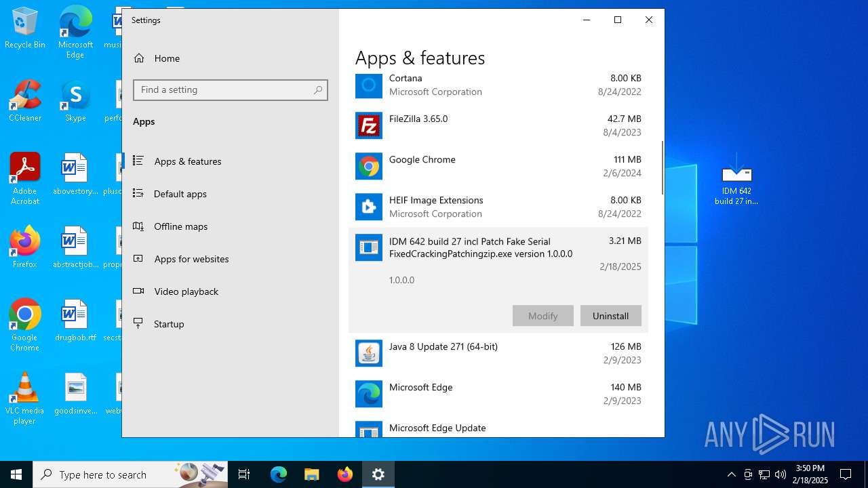Focus the Find a setting search box
This screenshot has width=868, height=488.
tap(231, 89)
